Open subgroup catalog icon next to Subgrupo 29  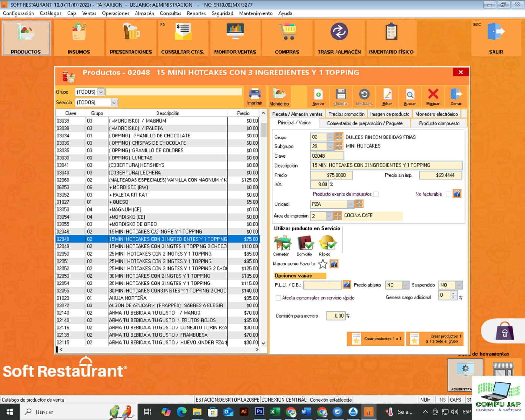tap(339, 146)
